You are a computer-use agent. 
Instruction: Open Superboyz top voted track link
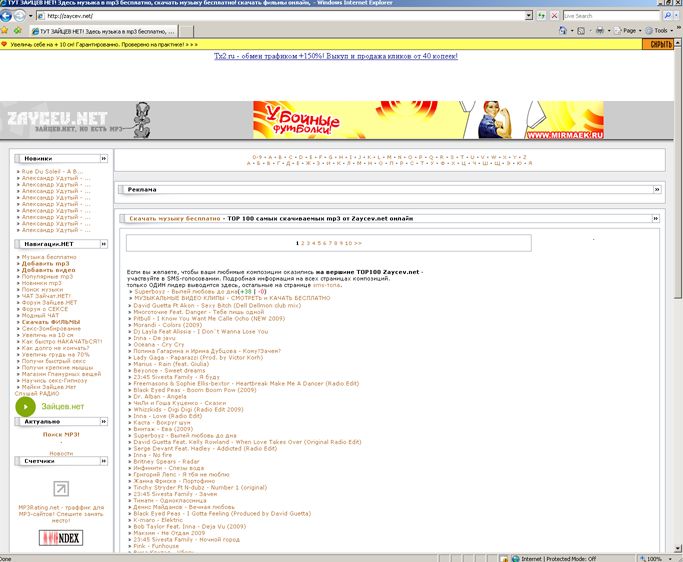coord(186,291)
